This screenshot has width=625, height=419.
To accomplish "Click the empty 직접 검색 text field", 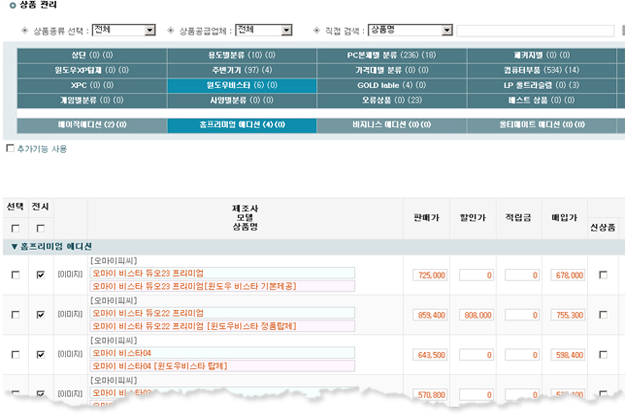I will point(535,30).
